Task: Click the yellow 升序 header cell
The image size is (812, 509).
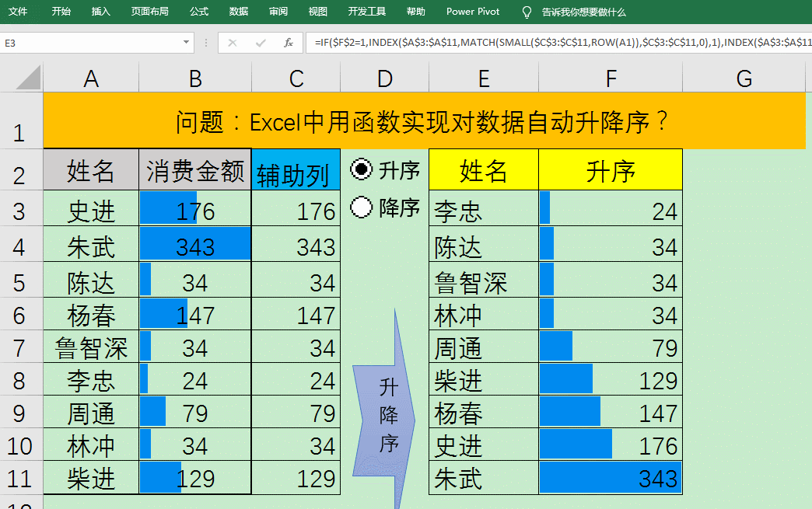Action: pyautogui.click(x=611, y=169)
